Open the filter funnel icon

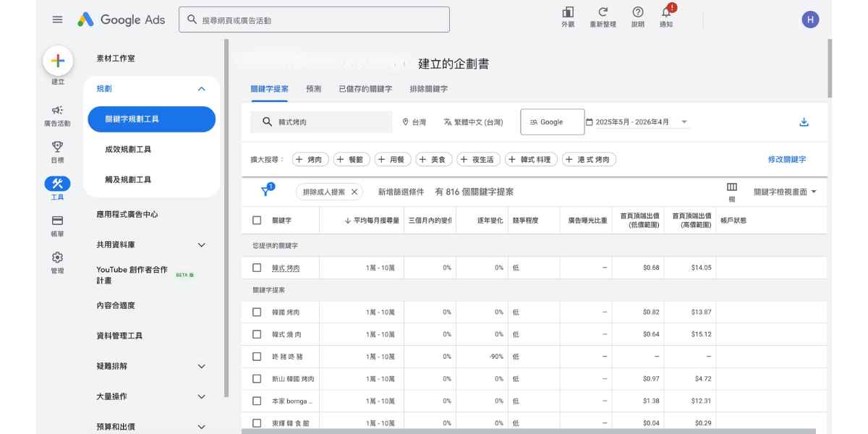click(266, 191)
